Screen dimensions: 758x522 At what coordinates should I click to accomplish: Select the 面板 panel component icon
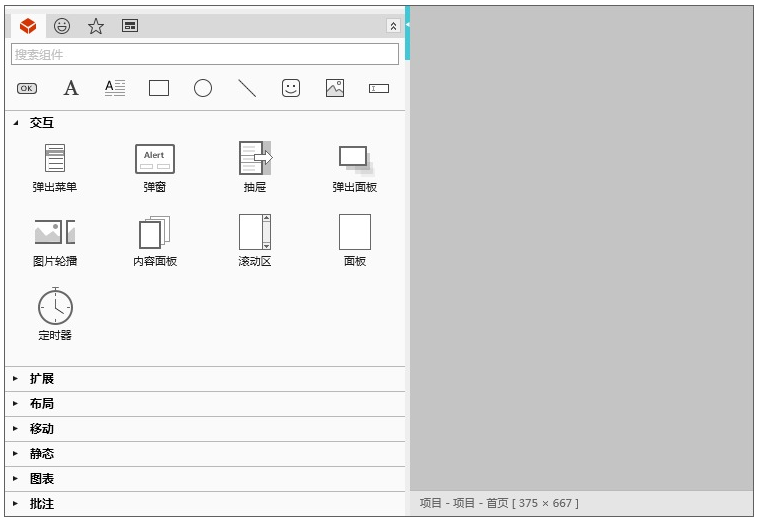(x=355, y=232)
